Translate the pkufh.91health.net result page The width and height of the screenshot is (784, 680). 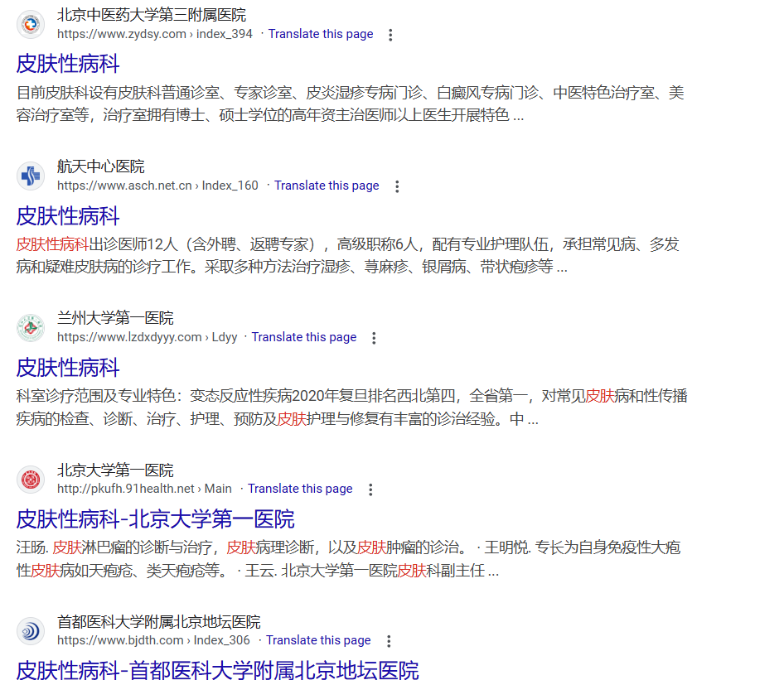[300, 489]
